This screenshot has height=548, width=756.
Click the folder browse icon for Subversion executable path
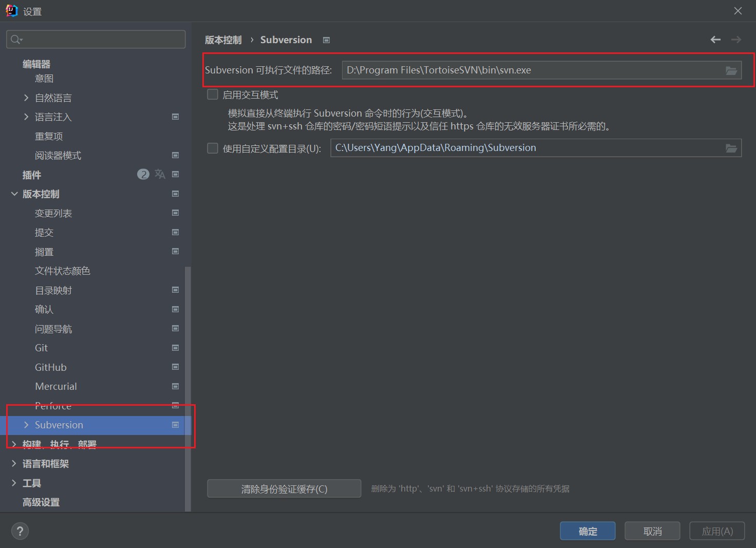pos(731,70)
